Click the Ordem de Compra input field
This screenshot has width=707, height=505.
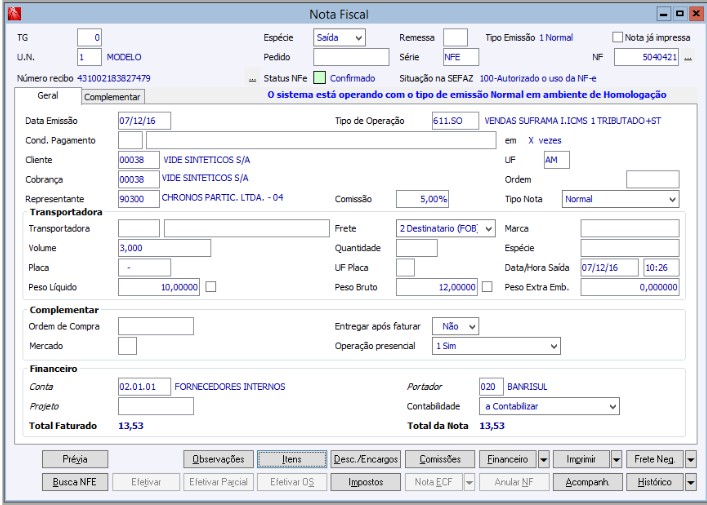point(156,326)
